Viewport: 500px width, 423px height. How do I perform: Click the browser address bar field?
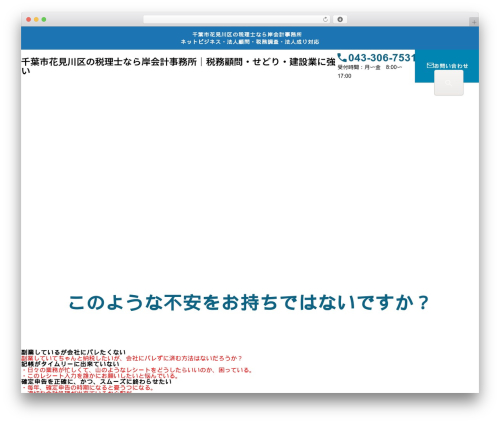point(237,20)
